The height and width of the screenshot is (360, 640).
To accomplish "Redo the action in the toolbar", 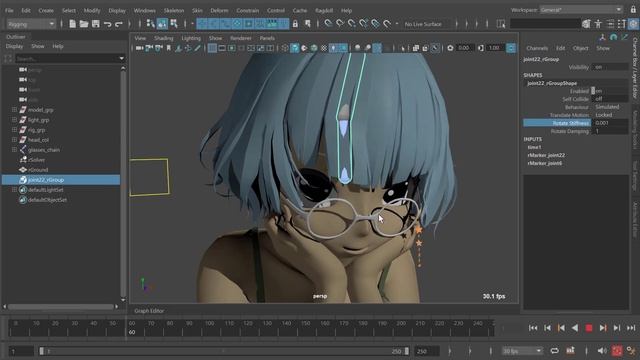I will [119, 24].
